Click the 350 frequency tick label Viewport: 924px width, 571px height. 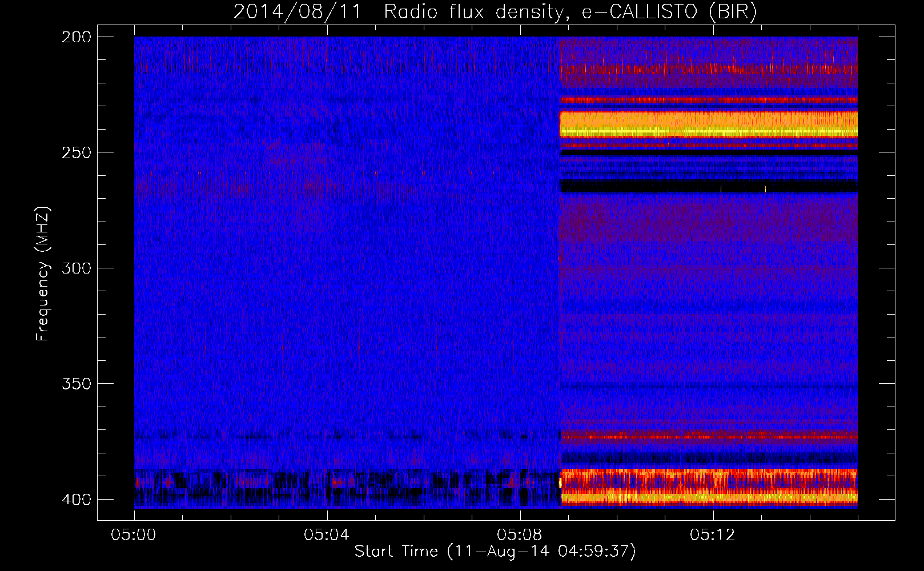point(77,383)
